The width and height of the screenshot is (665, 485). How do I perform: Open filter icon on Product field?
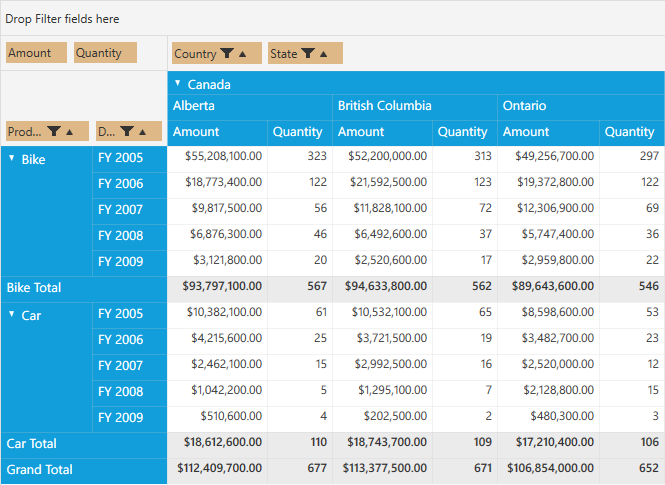pos(54,131)
